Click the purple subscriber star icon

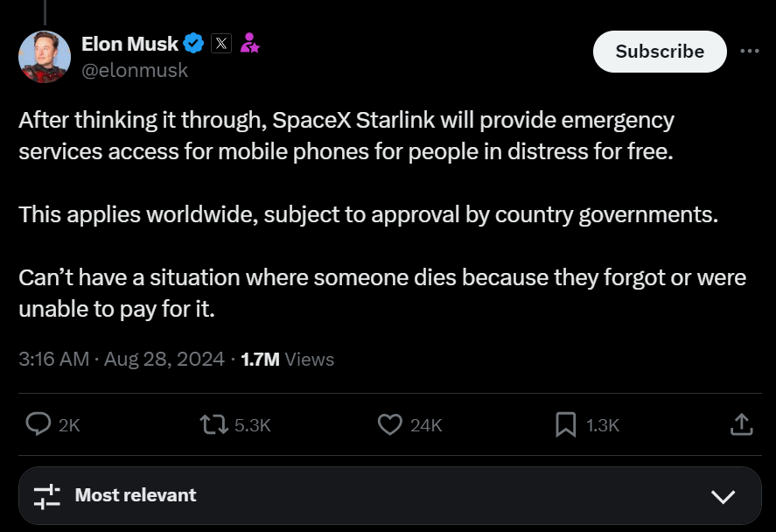[249, 43]
